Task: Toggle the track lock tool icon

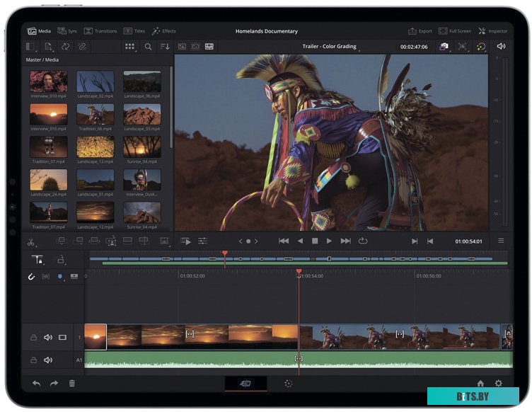Action: [37, 260]
